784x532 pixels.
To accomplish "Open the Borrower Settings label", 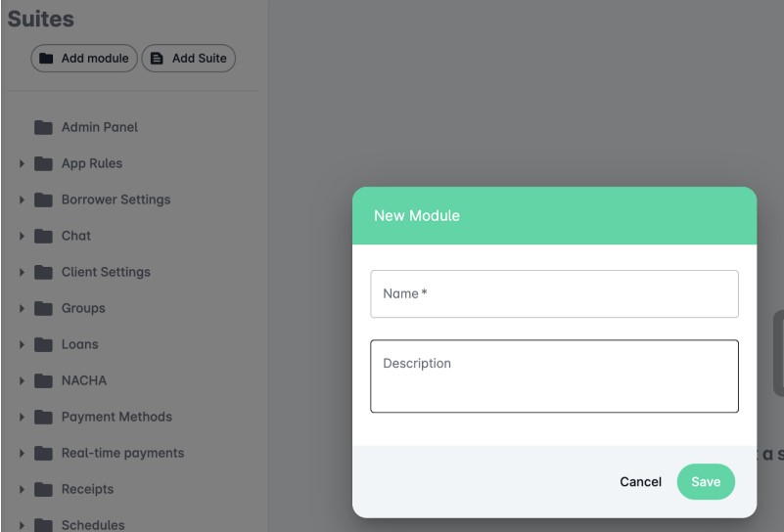I will click(x=116, y=199).
